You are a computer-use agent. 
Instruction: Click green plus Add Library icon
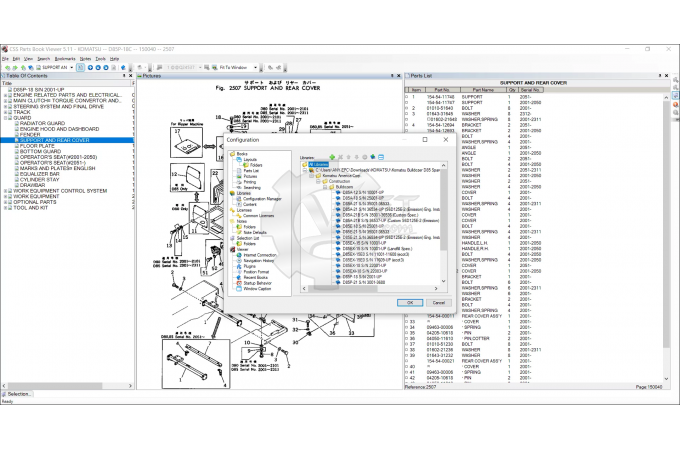point(332,157)
